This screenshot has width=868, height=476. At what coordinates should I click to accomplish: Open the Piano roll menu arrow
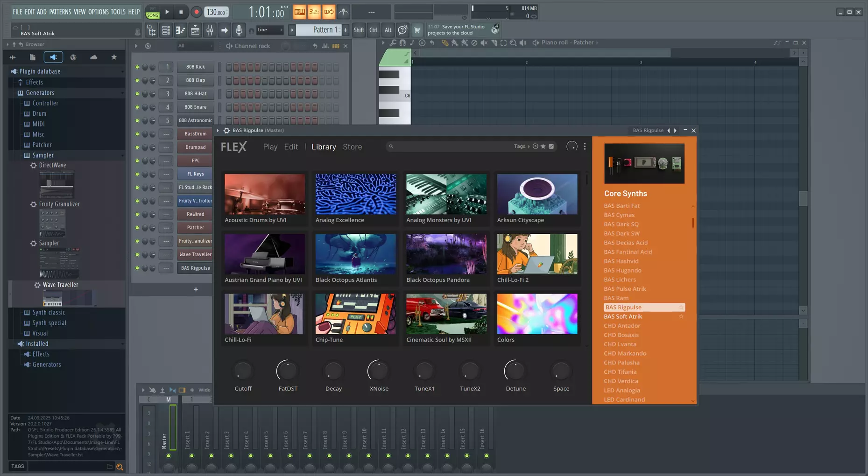point(383,43)
